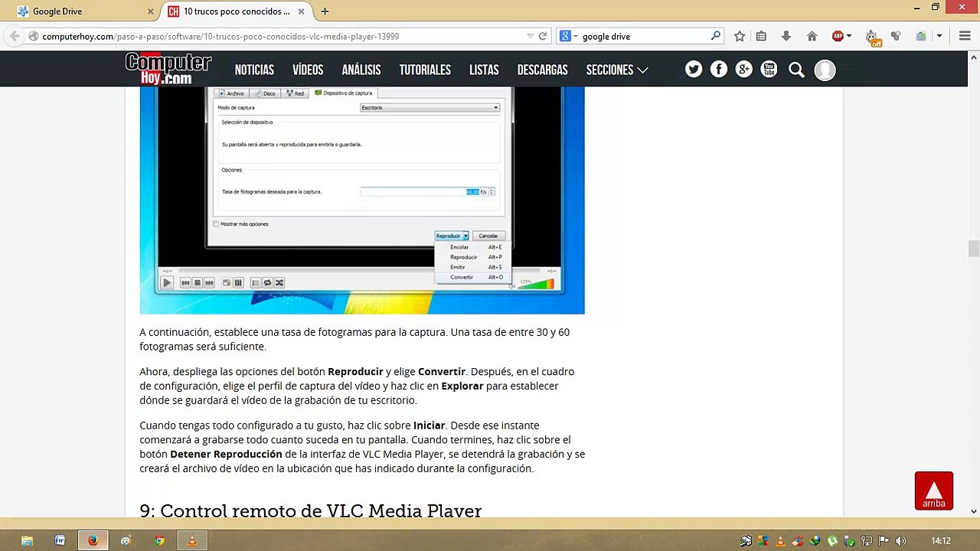Expand the SECCIONES dropdown menu
The height and width of the screenshot is (551, 980).
tap(617, 70)
